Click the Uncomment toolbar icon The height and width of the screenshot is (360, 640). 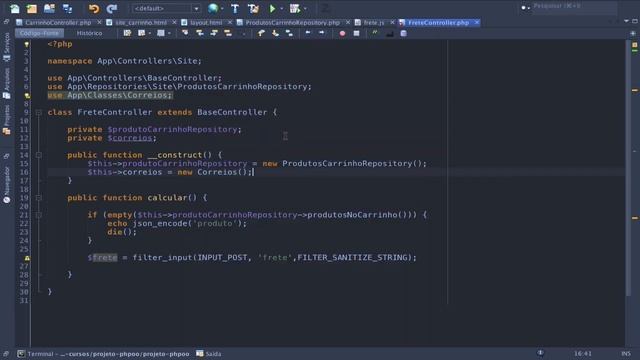pos(389,33)
